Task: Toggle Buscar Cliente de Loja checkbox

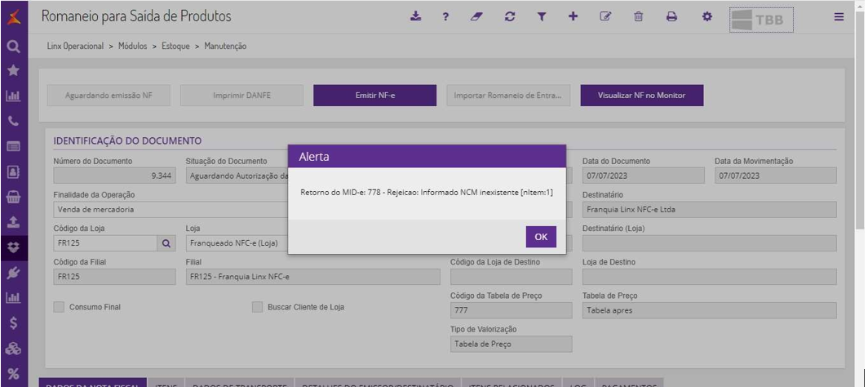Action: (x=257, y=307)
